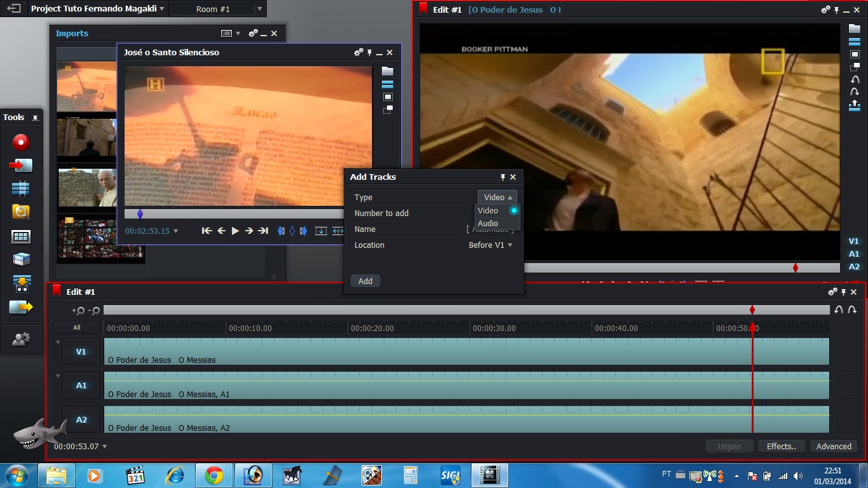868x488 pixels.
Task: Click redo arrow at timeline right edge
Action: click(x=851, y=310)
